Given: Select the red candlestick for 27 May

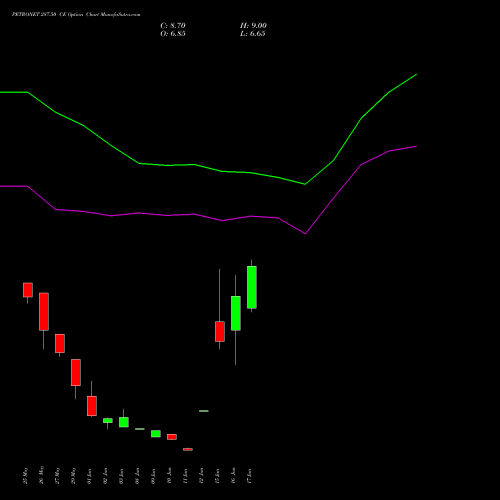Looking at the screenshot, I should [60, 343].
